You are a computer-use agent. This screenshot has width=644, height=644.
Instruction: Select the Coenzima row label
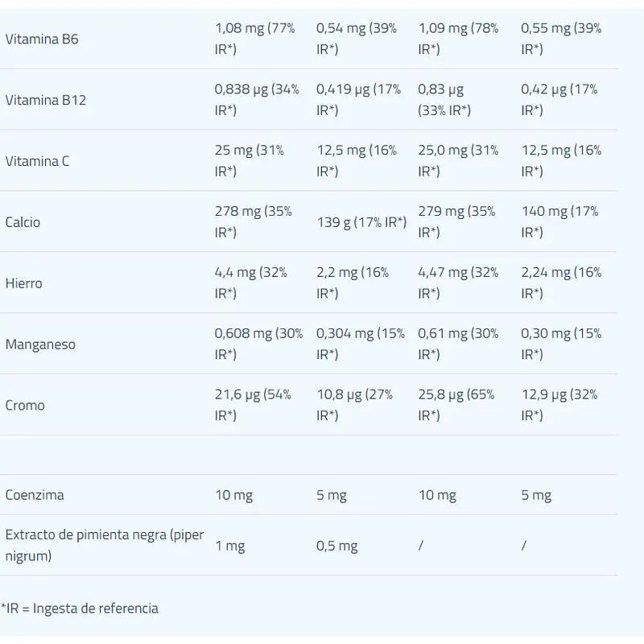[35, 495]
